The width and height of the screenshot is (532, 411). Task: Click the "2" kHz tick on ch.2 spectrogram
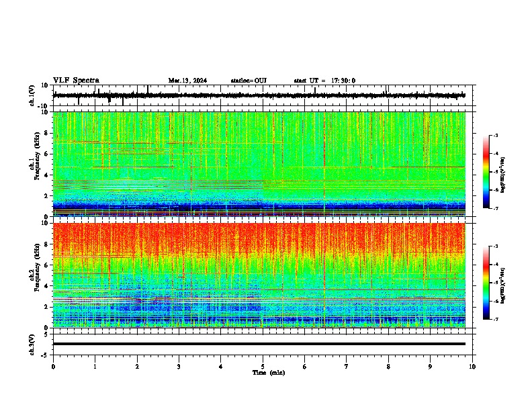[x=46, y=307]
